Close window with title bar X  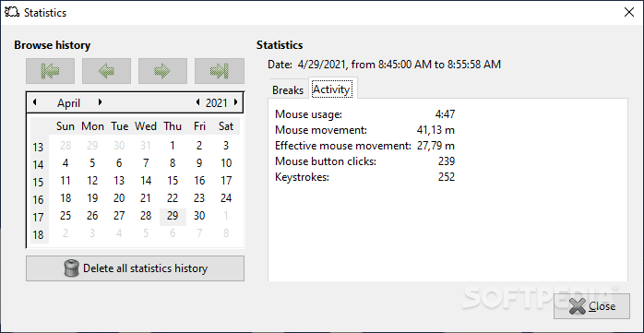tap(629, 12)
